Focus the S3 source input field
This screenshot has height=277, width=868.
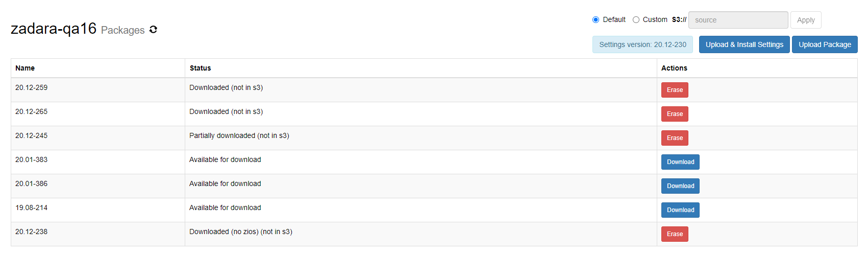point(738,20)
